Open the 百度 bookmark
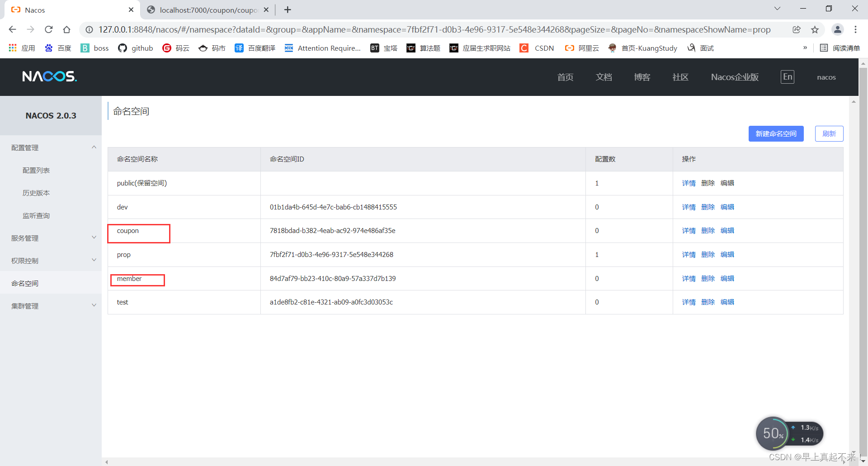 click(58, 48)
